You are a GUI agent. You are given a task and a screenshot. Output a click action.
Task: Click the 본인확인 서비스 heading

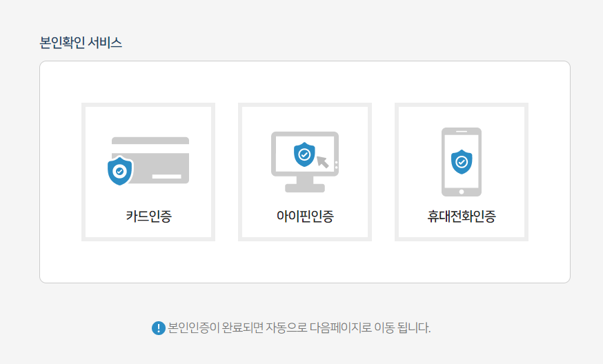81,42
